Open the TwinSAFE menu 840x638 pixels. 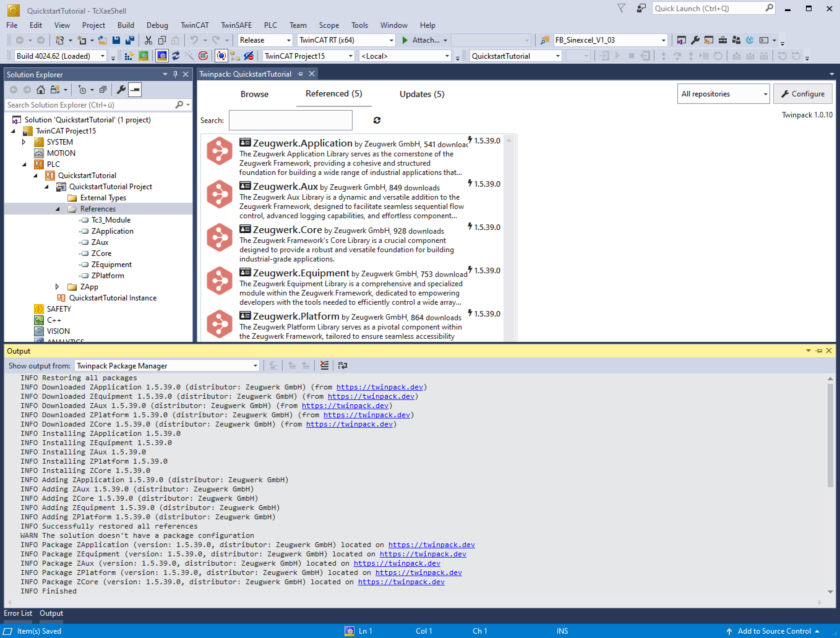[x=236, y=25]
